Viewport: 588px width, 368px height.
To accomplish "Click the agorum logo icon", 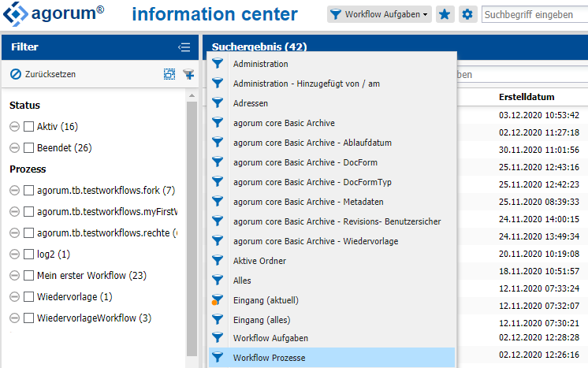I will 16,14.
